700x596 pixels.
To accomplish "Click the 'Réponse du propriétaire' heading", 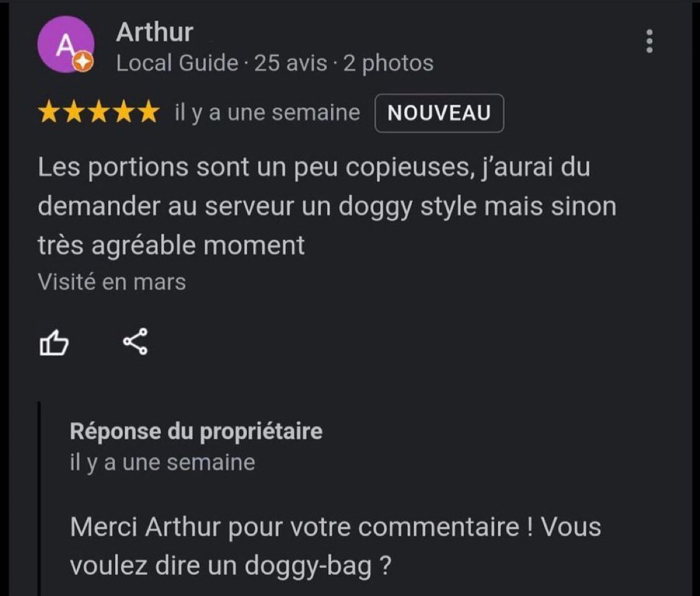I will 196,431.
